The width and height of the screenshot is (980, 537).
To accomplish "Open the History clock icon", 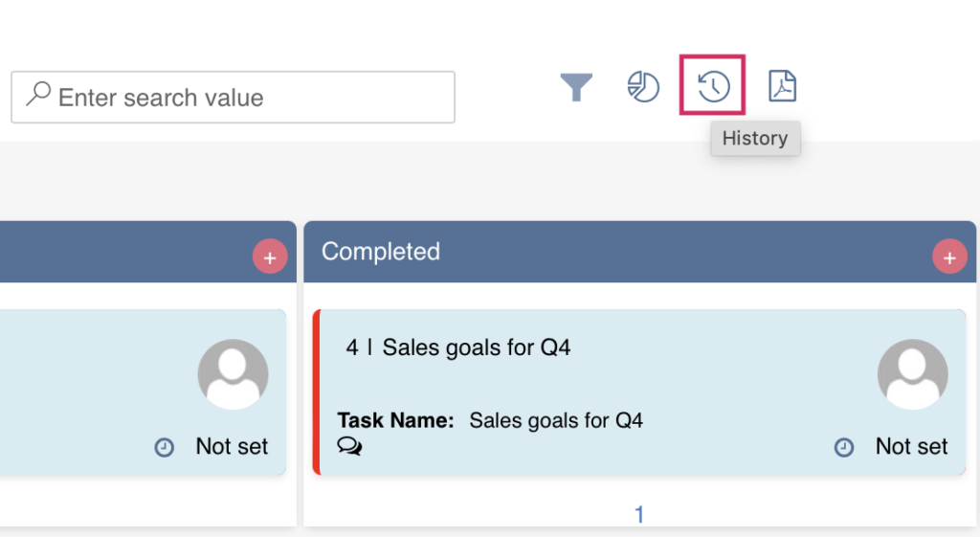I will click(x=713, y=86).
